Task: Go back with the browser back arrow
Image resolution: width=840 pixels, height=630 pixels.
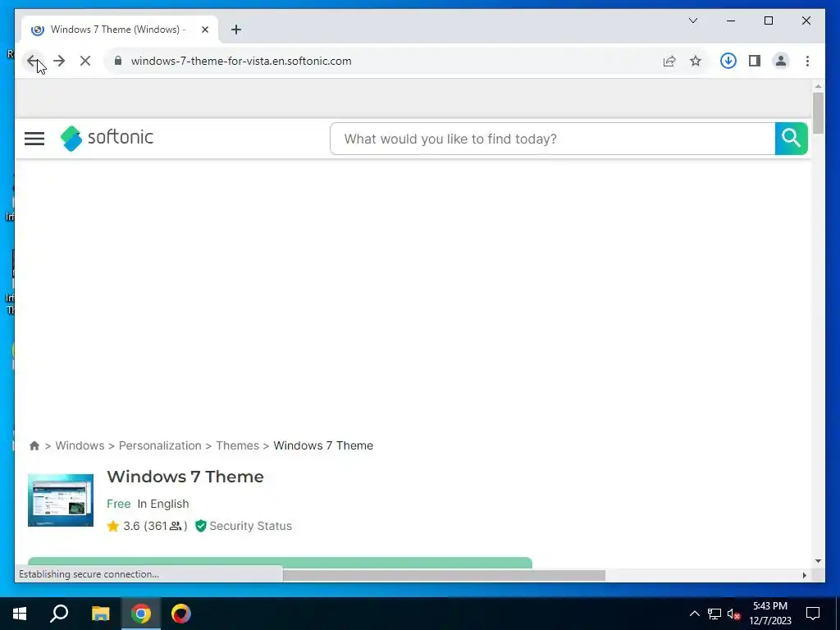Action: (33, 61)
